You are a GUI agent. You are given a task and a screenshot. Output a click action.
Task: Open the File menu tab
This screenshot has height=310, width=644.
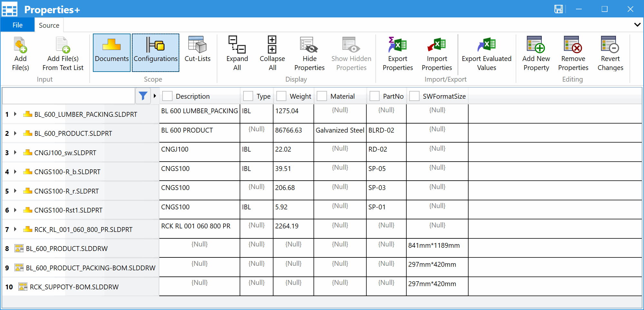(x=17, y=25)
